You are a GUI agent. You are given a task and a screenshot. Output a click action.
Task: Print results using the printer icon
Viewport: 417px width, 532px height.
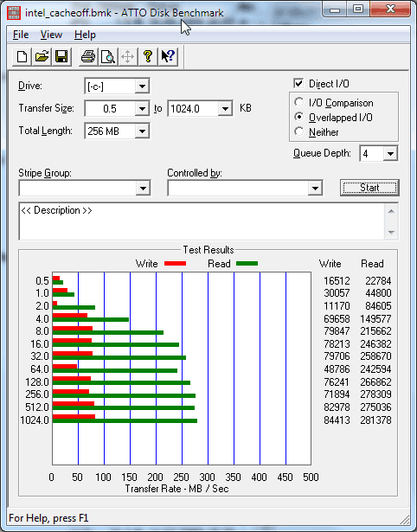[x=88, y=56]
